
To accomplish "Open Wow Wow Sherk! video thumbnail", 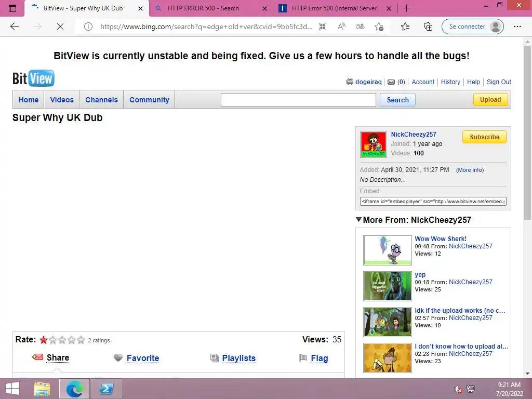I will pyautogui.click(x=388, y=250).
